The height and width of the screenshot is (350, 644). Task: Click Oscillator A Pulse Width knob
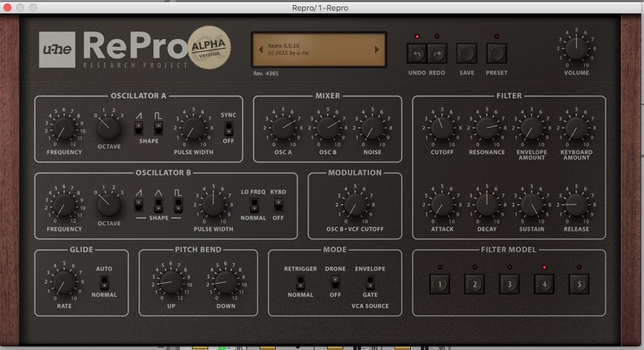(x=193, y=128)
